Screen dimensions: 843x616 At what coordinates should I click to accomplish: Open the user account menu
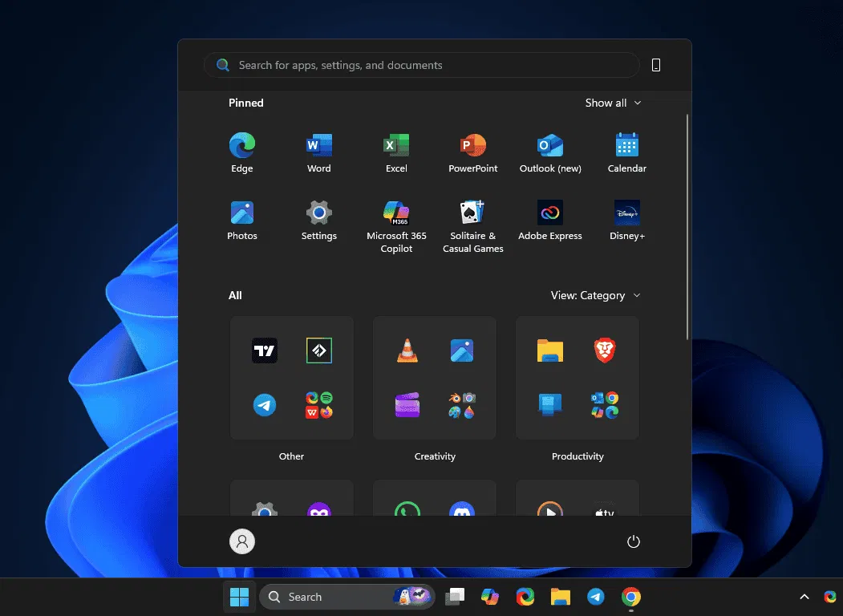(241, 541)
